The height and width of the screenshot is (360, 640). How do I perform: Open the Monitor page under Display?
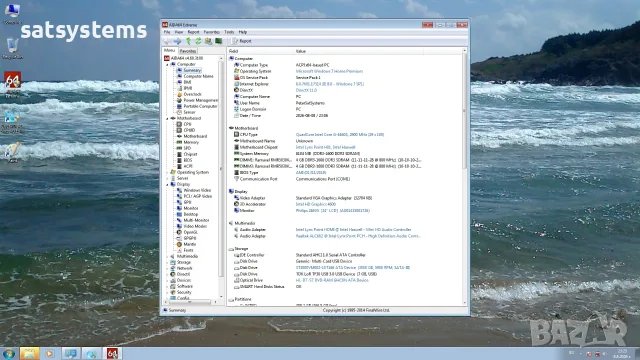pos(191,208)
